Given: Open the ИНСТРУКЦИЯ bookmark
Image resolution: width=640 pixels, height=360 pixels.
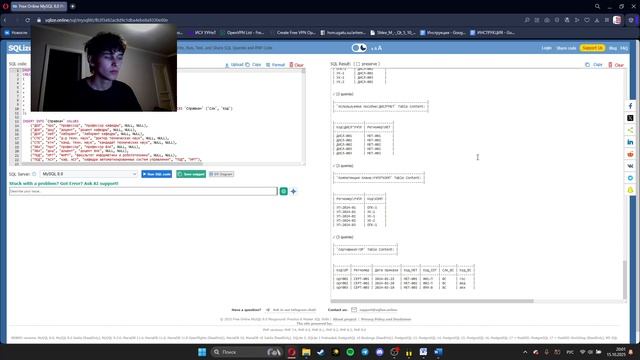Looking at the screenshot, I should point(493,33).
